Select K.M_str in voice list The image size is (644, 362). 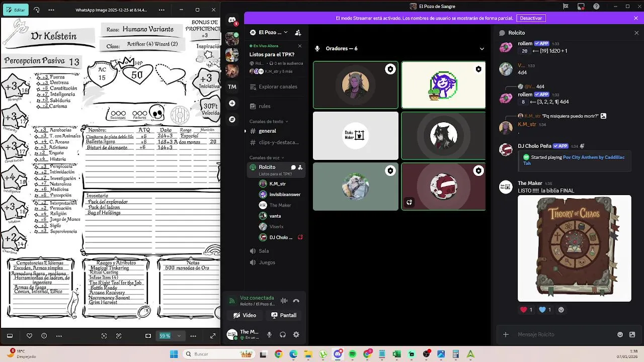coord(277,184)
